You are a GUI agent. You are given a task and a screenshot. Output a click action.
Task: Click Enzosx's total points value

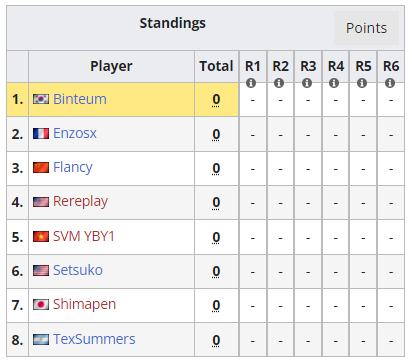pyautogui.click(x=216, y=134)
